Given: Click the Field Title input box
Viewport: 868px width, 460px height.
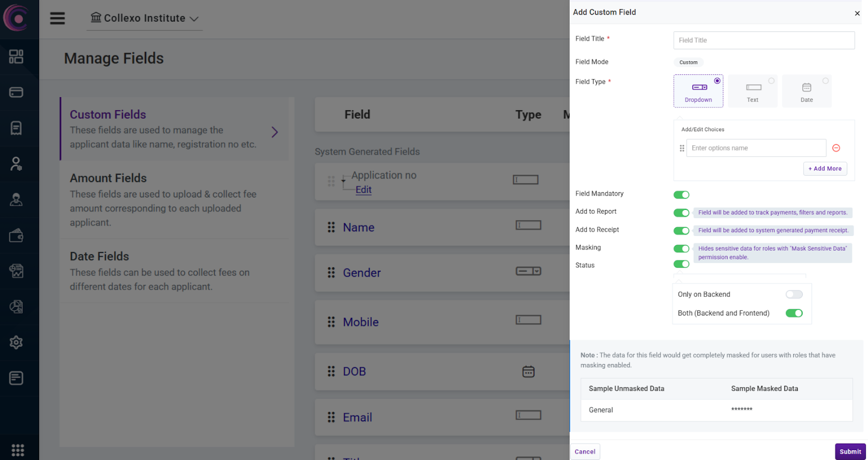Looking at the screenshot, I should [x=763, y=40].
